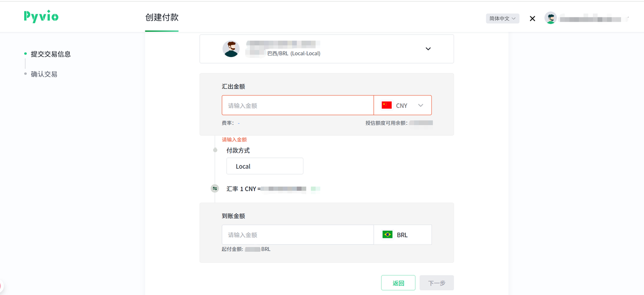Click the BRL currency label
The width and height of the screenshot is (644, 295).
[402, 235]
